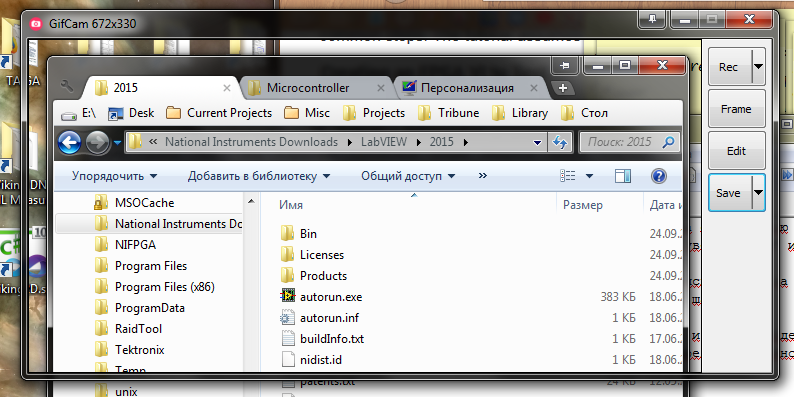Viewport: 794px width, 397px height.
Task: Open the Misc bookmark folder
Action: [x=307, y=113]
